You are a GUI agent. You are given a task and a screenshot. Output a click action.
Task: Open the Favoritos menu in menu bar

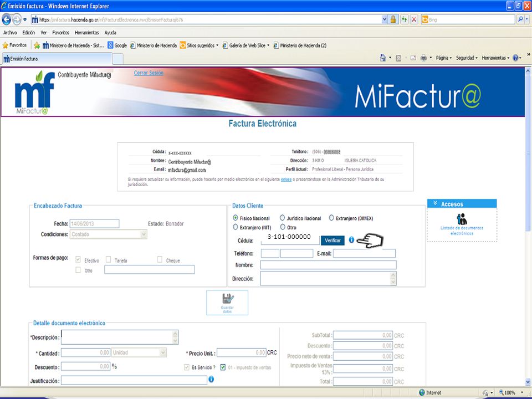pos(61,33)
